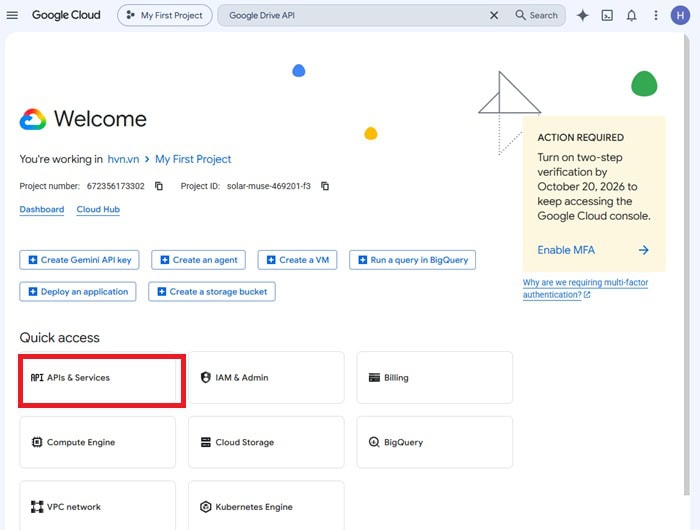
Task: Open VPC network quick access card
Action: click(98, 506)
